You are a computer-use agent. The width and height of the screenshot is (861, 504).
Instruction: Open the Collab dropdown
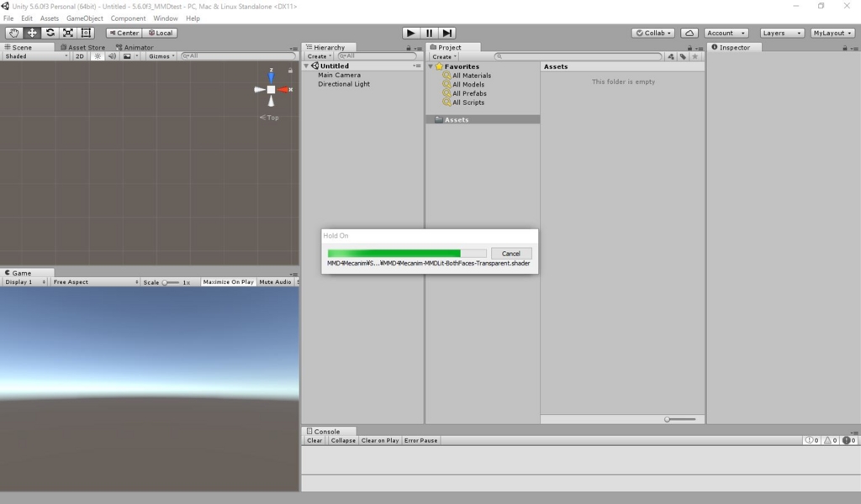click(652, 33)
